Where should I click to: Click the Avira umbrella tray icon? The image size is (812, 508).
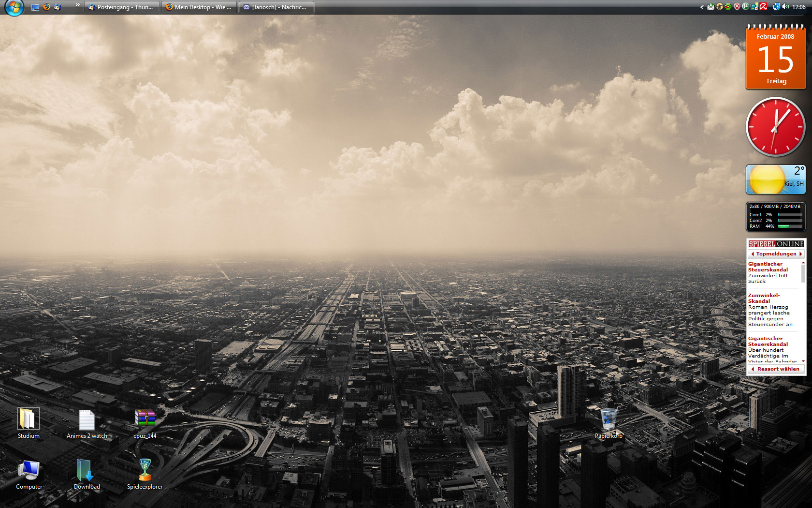pyautogui.click(x=763, y=7)
